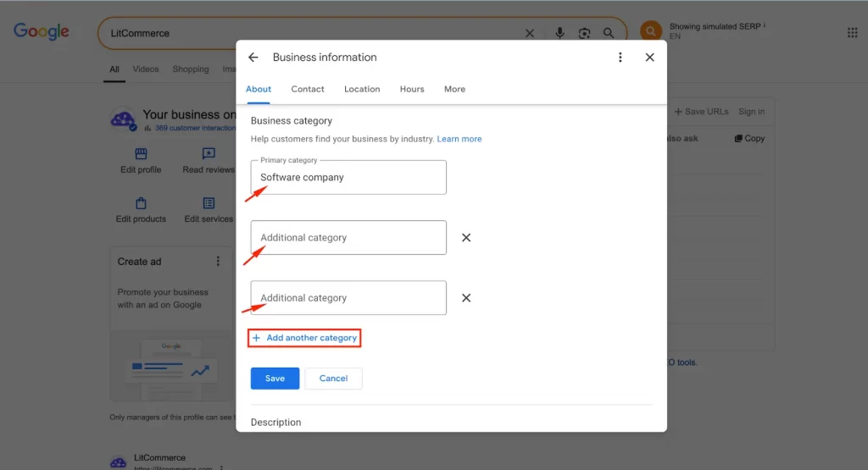
Task: Open the Hours tab
Action: 412,89
